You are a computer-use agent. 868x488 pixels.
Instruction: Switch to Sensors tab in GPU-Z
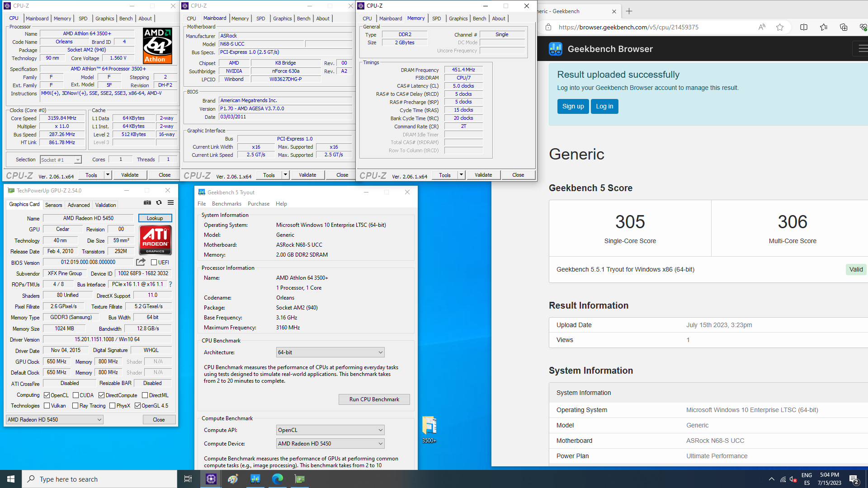pyautogui.click(x=54, y=205)
